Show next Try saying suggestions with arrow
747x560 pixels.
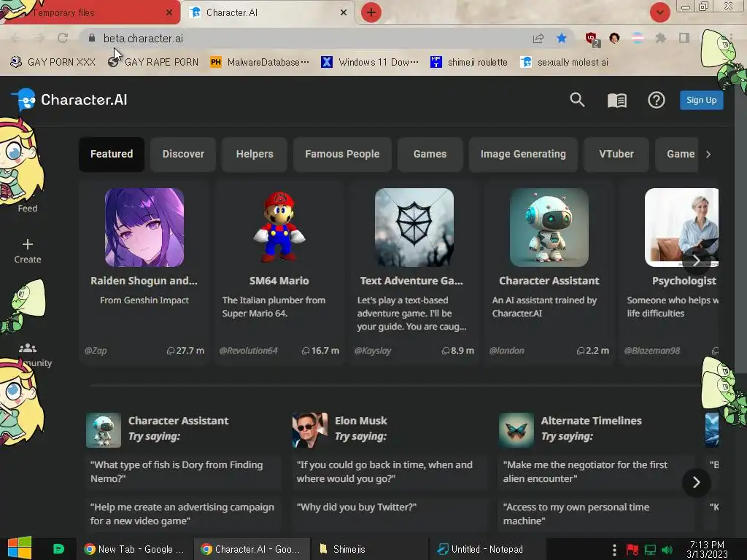(x=696, y=483)
